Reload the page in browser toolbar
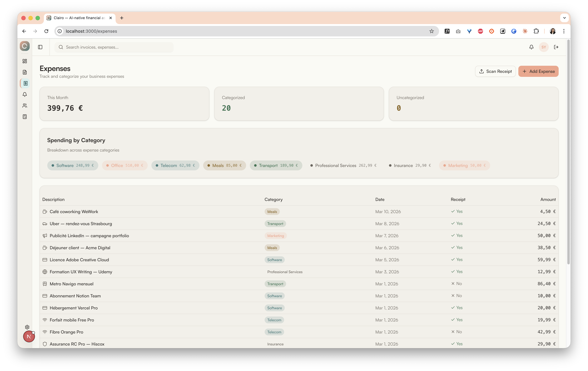Image resolution: width=588 pixels, height=371 pixels. tap(46, 31)
